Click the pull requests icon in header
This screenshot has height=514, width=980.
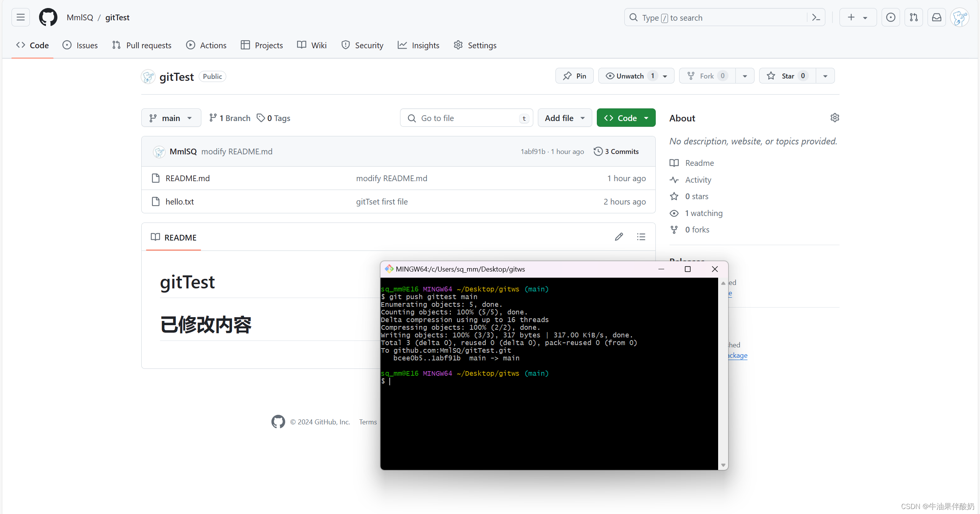914,18
